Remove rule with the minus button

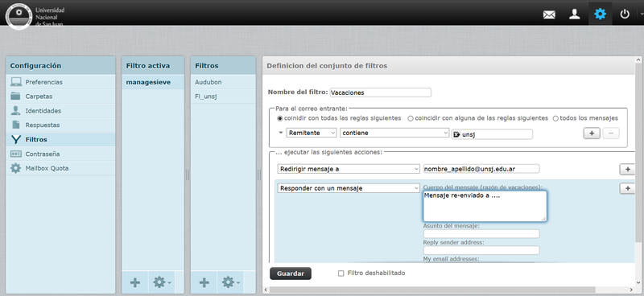pos(611,134)
